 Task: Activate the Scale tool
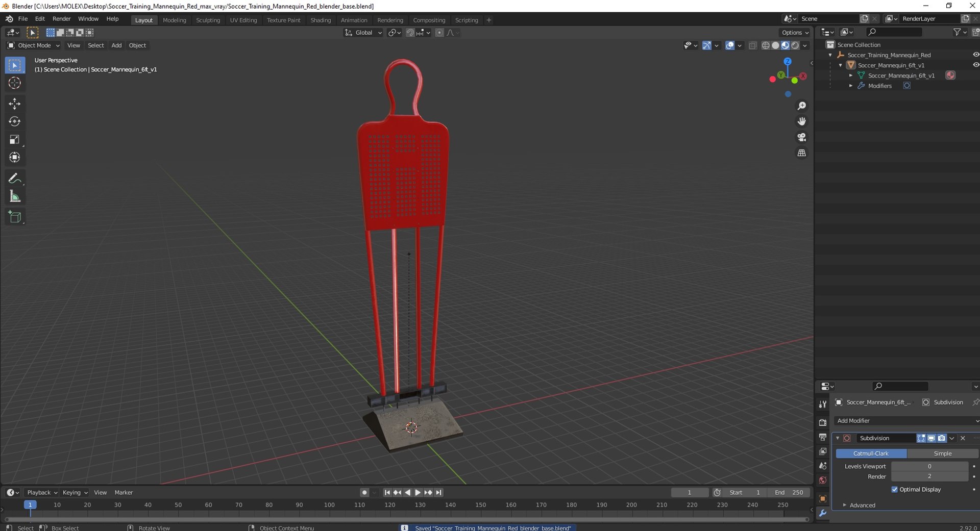(x=14, y=139)
